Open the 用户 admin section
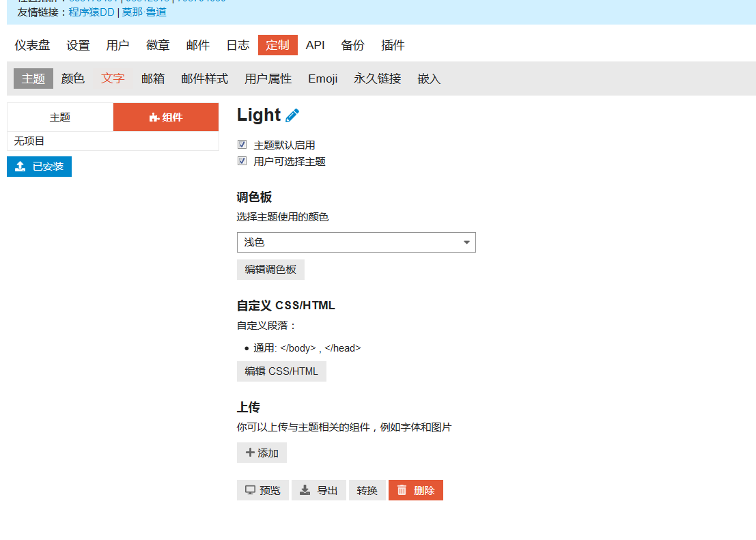 pyautogui.click(x=117, y=45)
